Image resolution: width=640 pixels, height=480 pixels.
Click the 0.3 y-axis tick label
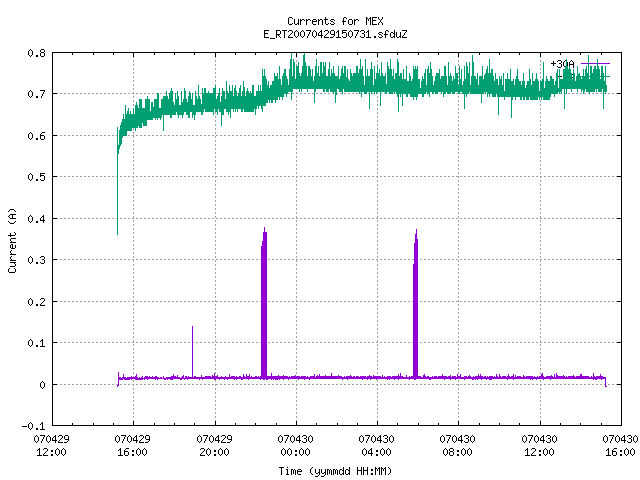coord(36,260)
